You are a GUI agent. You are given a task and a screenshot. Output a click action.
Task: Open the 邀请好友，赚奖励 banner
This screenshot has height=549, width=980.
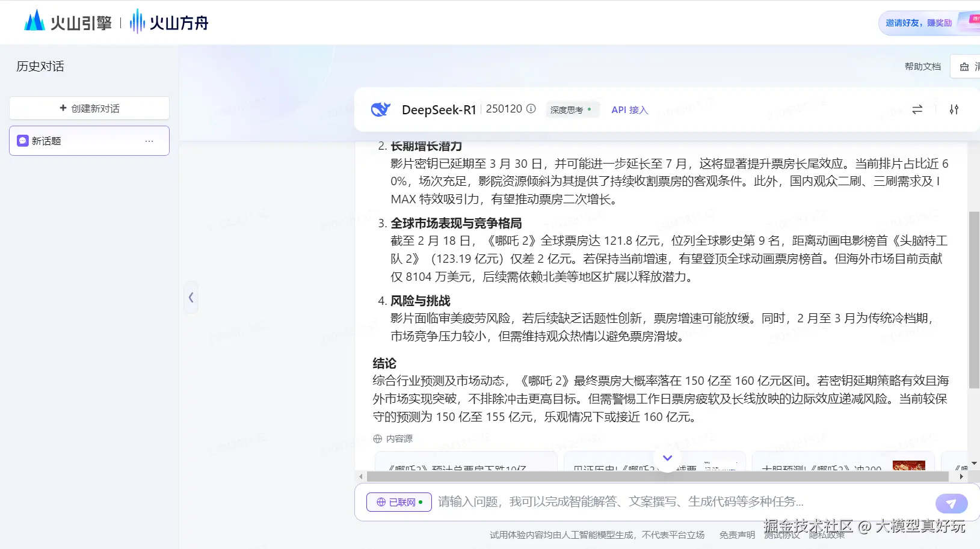point(929,23)
